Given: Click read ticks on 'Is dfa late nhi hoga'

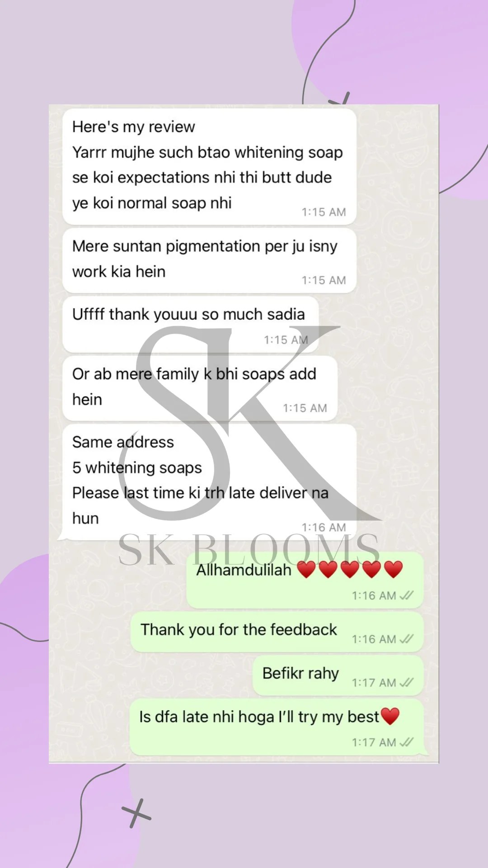Looking at the screenshot, I should click(407, 742).
